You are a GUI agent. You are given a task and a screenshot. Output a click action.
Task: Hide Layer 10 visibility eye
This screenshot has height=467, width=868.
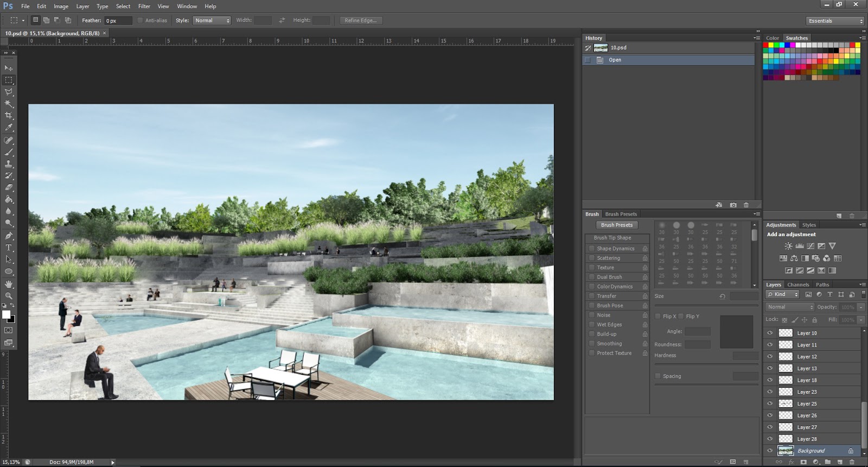770,333
